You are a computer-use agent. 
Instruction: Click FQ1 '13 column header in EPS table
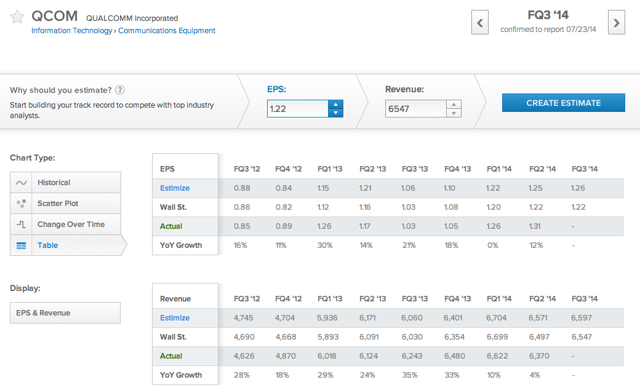[330, 169]
